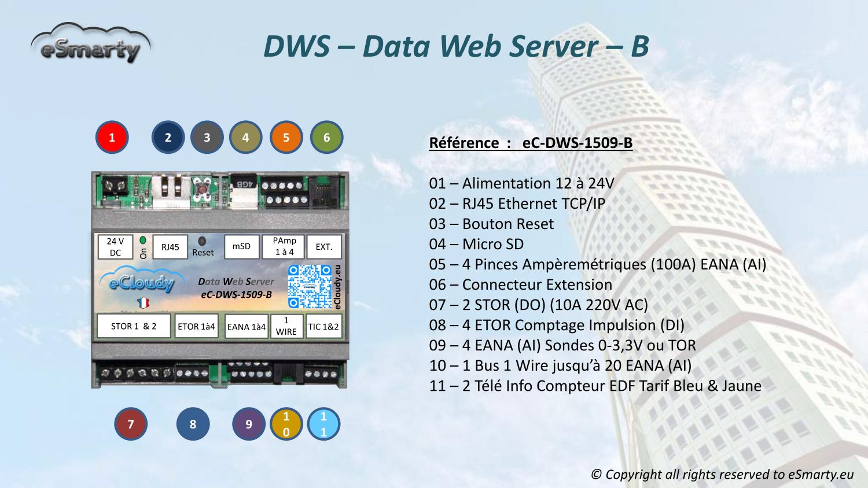
Task: Select the green circle numbered 6
Action: (x=327, y=138)
